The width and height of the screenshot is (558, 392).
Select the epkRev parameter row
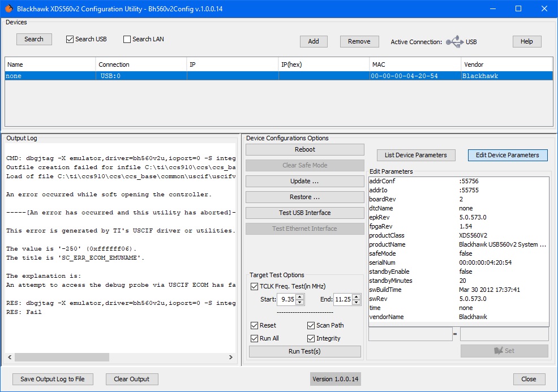point(459,217)
